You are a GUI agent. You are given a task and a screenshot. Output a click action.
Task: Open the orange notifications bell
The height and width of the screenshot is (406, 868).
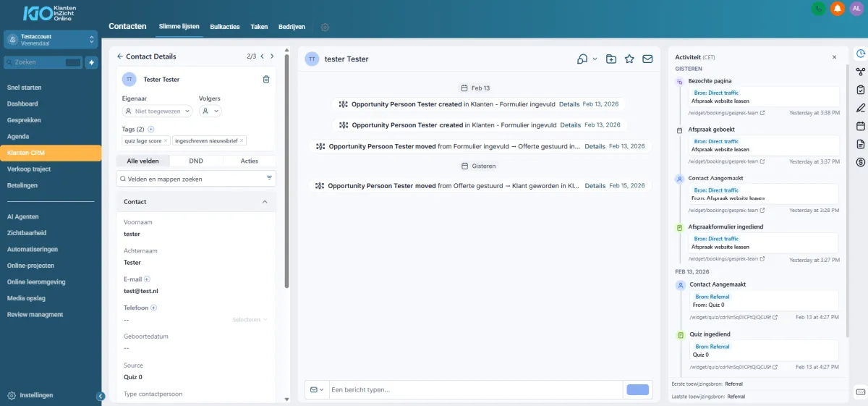point(838,9)
